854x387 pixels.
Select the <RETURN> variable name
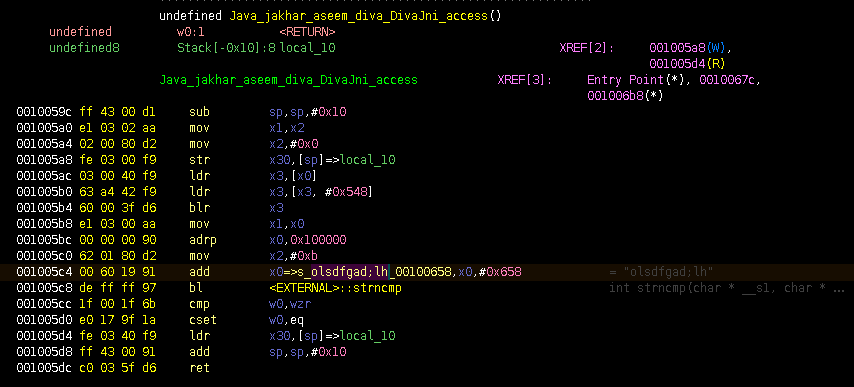307,32
